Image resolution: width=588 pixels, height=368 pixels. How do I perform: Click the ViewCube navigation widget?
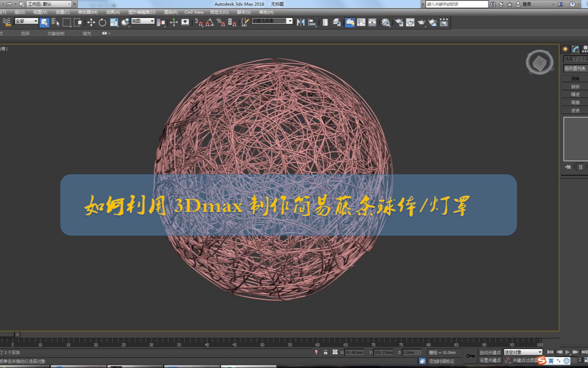click(x=540, y=63)
